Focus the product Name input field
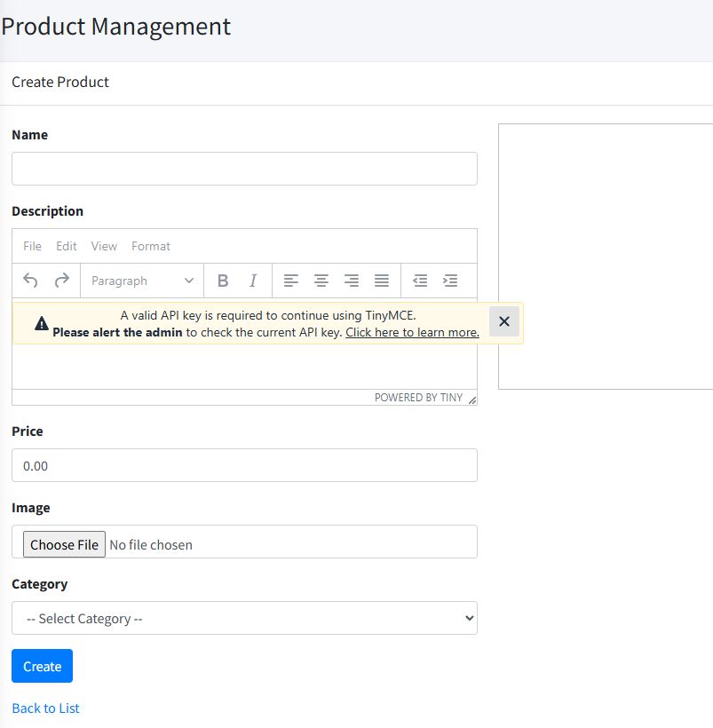The width and height of the screenshot is (713, 728). point(244,169)
